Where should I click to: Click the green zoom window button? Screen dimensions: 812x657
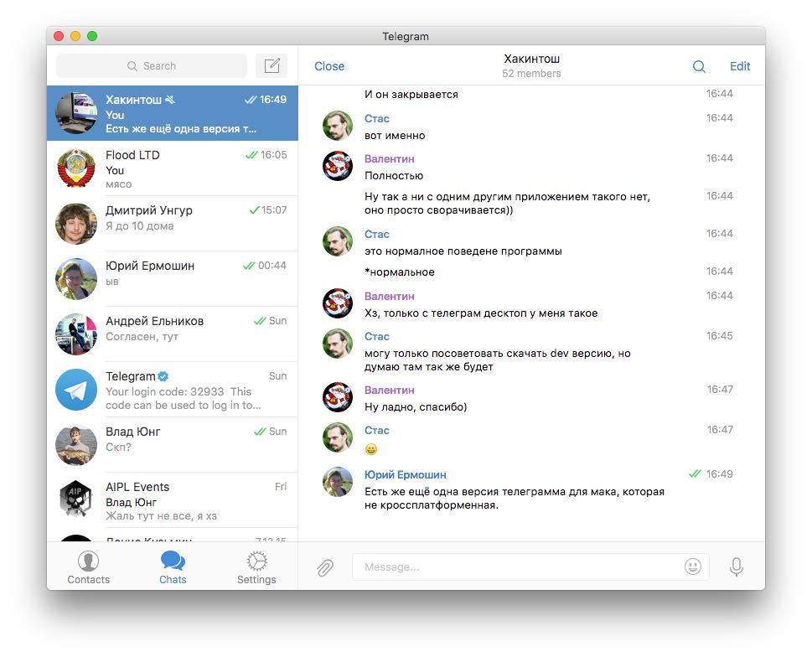click(92, 36)
